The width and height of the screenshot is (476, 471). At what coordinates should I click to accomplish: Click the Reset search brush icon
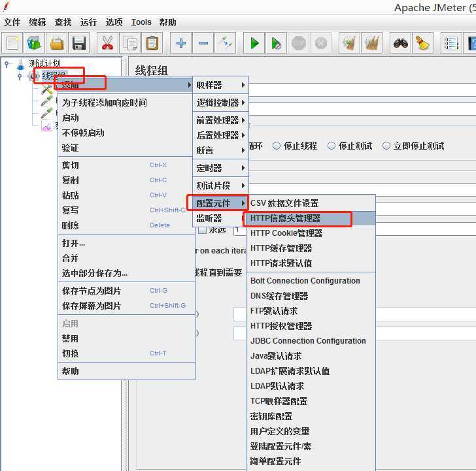coord(423,43)
